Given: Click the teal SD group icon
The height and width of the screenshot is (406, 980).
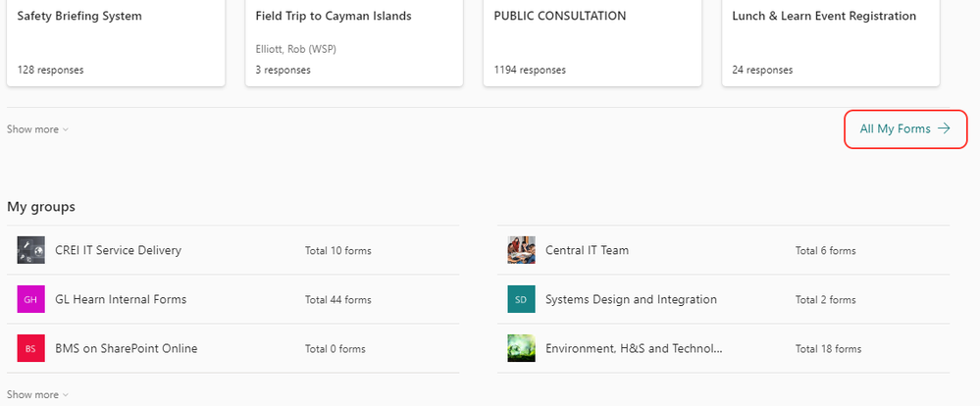Looking at the screenshot, I should point(521,299).
